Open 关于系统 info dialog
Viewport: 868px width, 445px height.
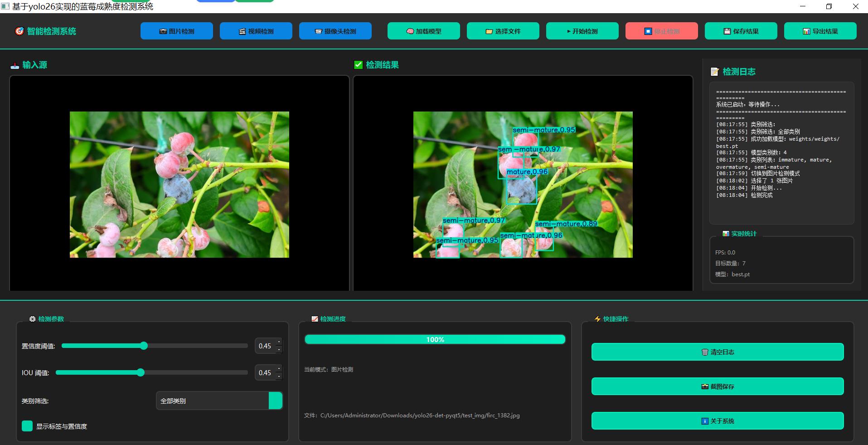point(717,421)
